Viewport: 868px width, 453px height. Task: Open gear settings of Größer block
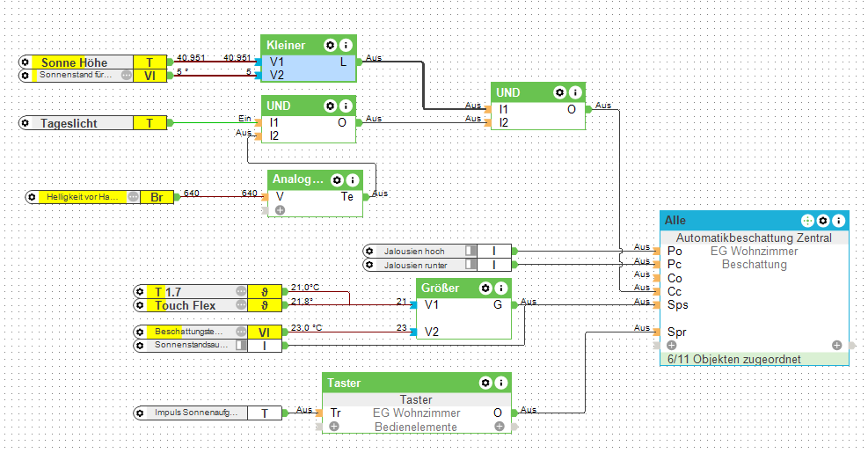click(x=485, y=288)
